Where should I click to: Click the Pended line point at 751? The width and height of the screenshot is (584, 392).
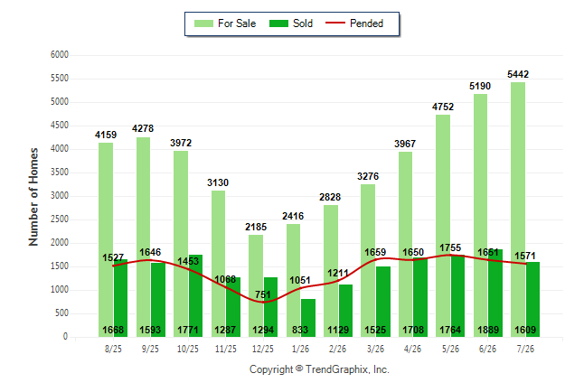click(x=263, y=302)
